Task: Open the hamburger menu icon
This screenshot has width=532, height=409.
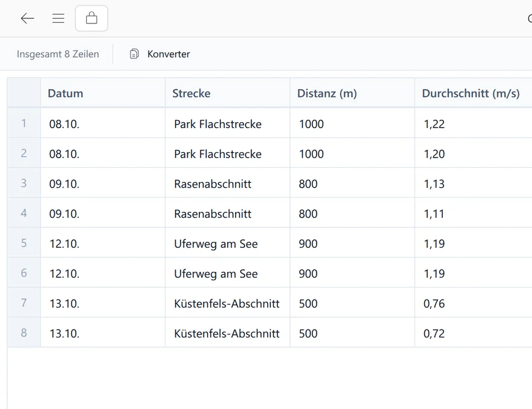Action: coord(58,18)
